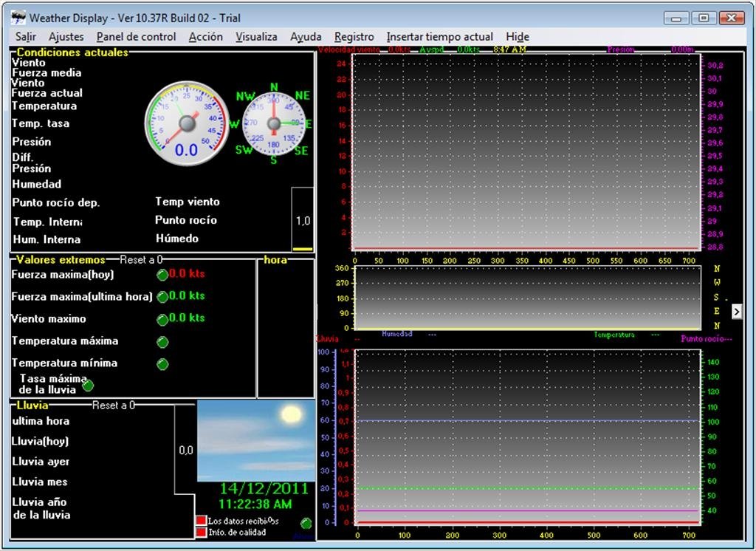The height and width of the screenshot is (551, 756).
Task: Click the Temp viento label
Action: click(188, 202)
